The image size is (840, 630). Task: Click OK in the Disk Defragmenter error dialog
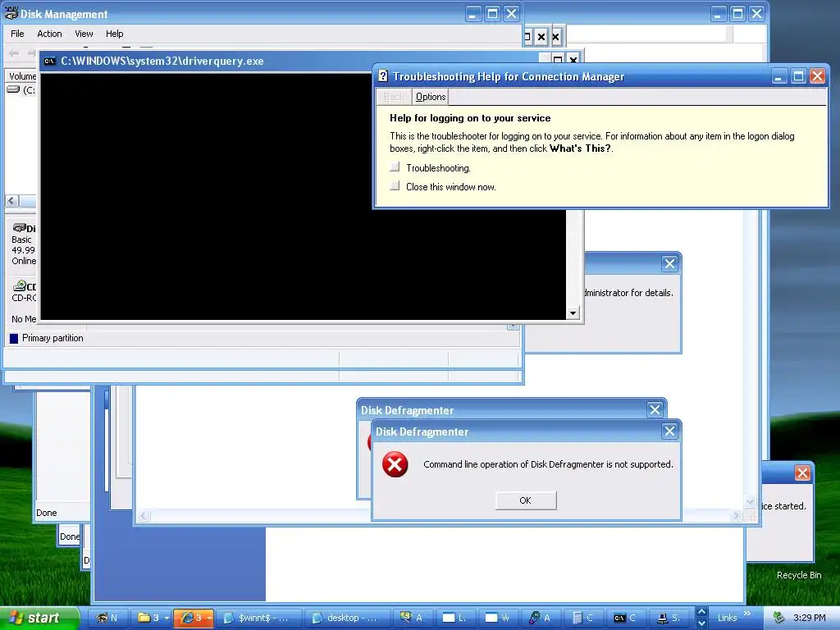[526, 500]
